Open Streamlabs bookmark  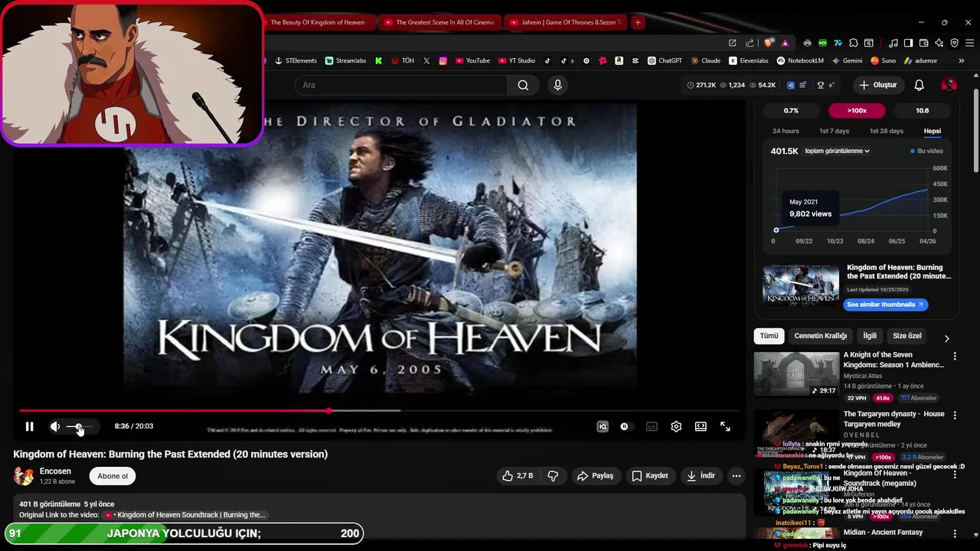coord(345,60)
